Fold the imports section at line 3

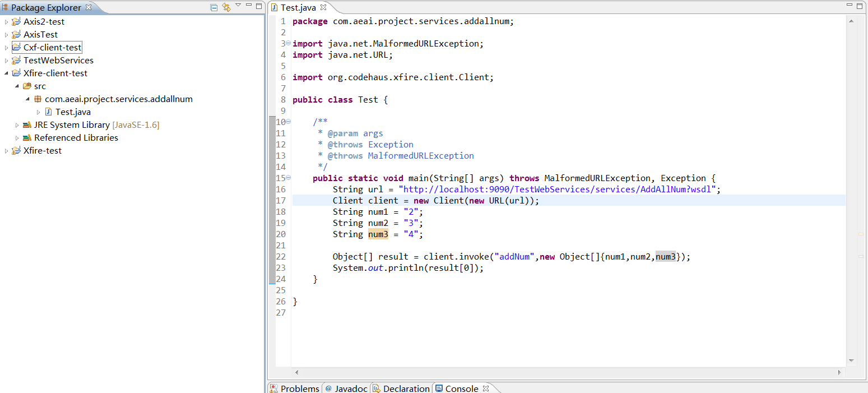click(x=288, y=43)
